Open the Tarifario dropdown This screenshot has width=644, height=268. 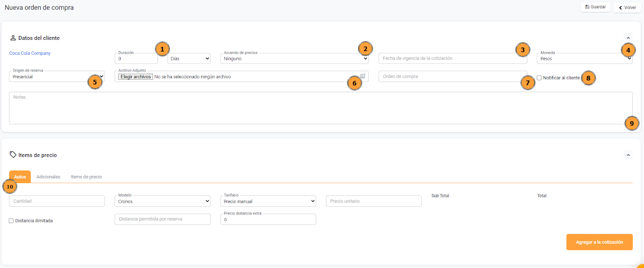[x=268, y=201]
